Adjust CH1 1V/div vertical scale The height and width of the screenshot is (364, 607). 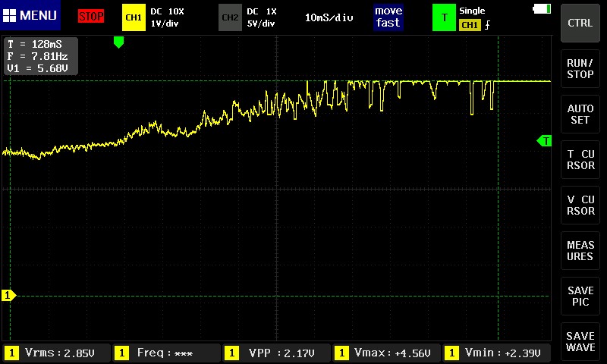[165, 24]
